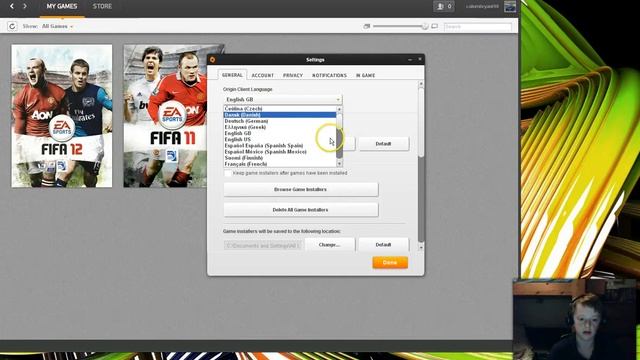Switch to the GENERAL settings tab
Screen dimensions: 640x360
click(232, 75)
